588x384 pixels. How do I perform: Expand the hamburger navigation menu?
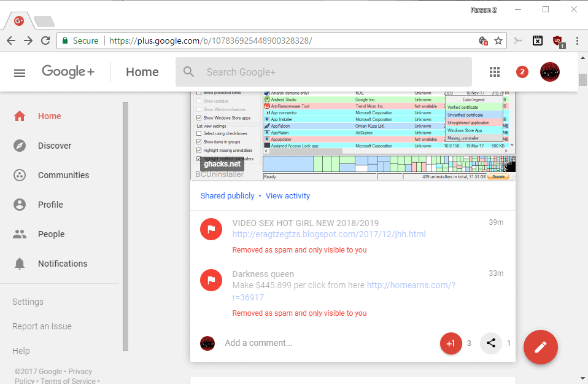[x=19, y=72]
